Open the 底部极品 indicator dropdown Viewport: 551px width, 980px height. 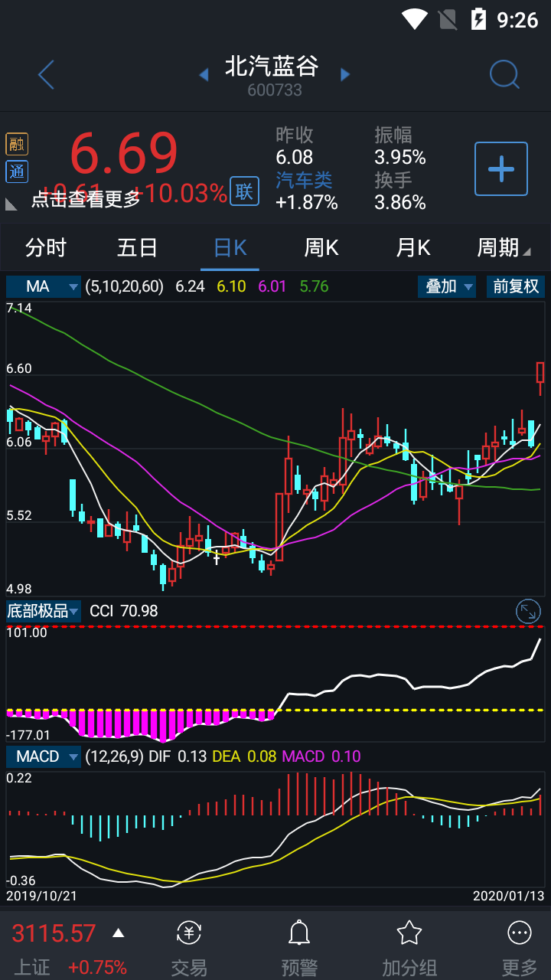coord(44,611)
